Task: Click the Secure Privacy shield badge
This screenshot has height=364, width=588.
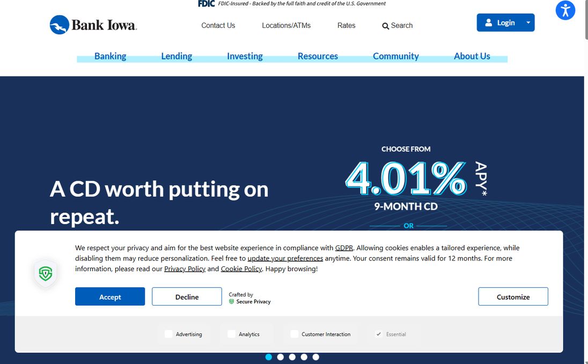Action: point(46,273)
